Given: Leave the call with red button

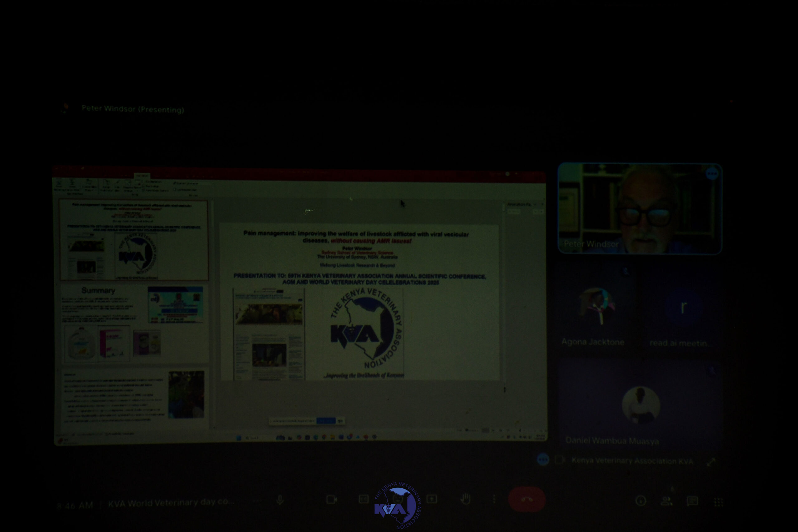Looking at the screenshot, I should pyautogui.click(x=526, y=499).
